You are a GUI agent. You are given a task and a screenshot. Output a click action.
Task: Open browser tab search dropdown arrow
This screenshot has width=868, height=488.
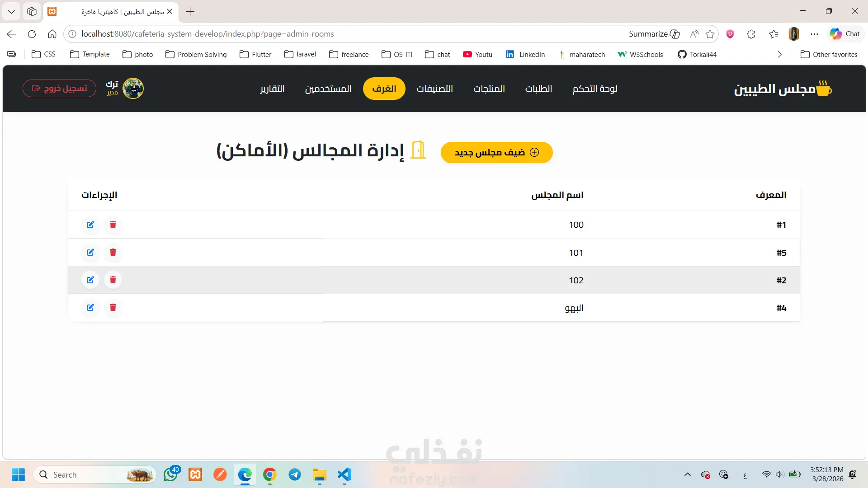click(11, 11)
